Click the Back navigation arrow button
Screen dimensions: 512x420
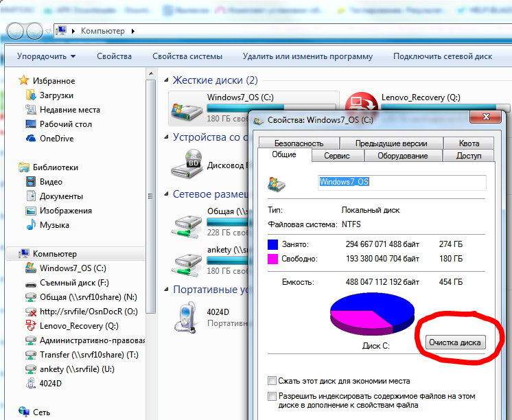[x=15, y=32]
